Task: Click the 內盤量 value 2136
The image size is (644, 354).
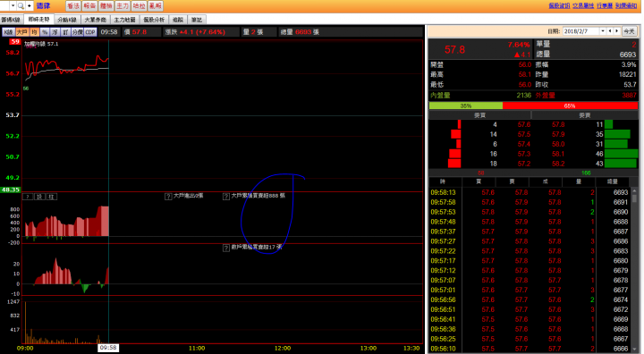Action: [523, 96]
